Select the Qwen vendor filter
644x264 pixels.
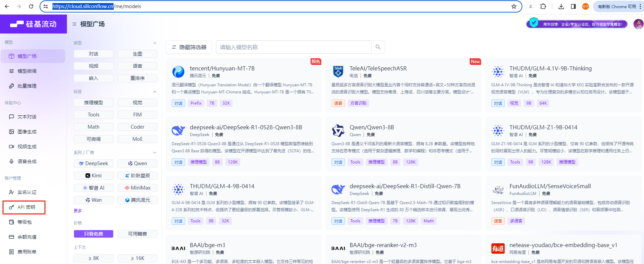click(x=138, y=163)
